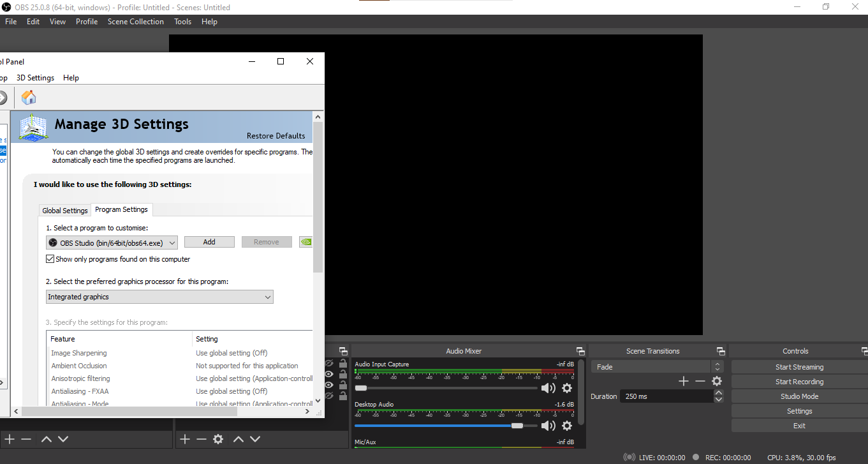Move scene down with the Scenes down arrow

click(x=63, y=439)
